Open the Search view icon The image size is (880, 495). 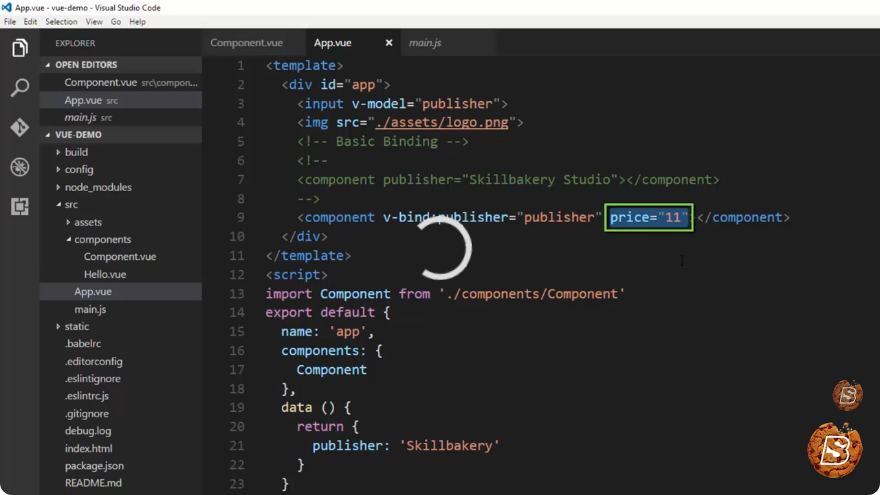point(20,88)
